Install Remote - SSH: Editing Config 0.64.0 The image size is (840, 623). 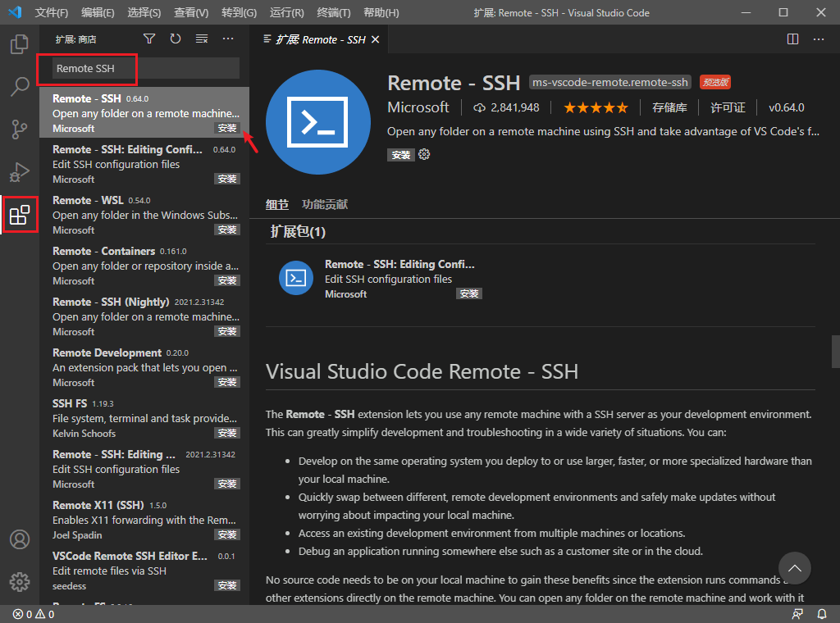pos(227,179)
